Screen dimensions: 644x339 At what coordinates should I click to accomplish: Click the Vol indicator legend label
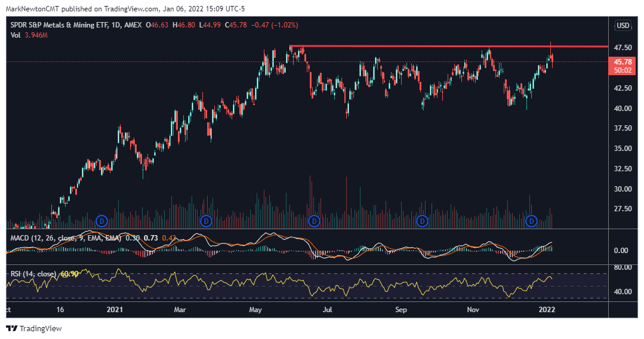tap(16, 35)
